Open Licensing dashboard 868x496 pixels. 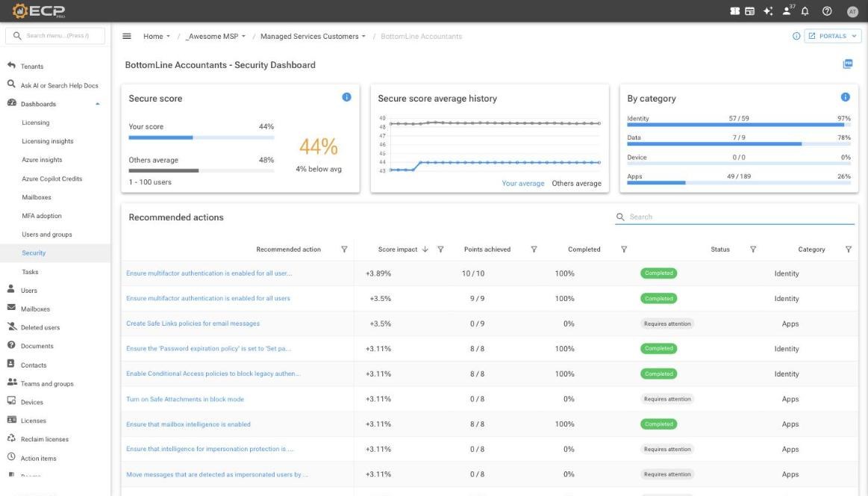click(x=35, y=123)
